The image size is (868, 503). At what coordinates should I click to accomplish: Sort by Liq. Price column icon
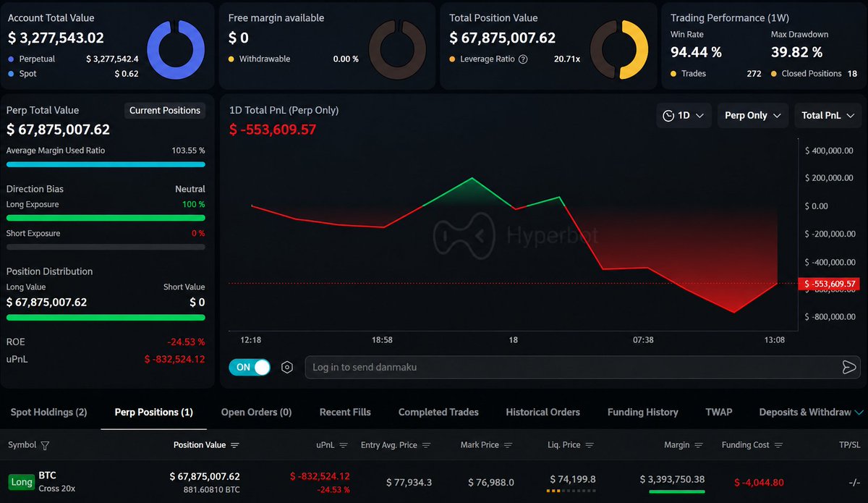click(590, 445)
